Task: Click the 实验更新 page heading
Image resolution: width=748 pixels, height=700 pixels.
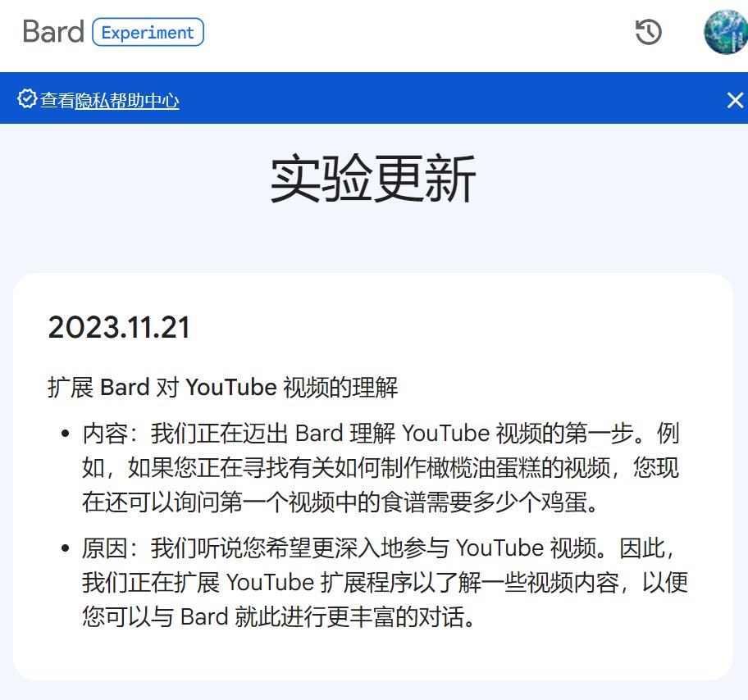Action: pos(373,180)
